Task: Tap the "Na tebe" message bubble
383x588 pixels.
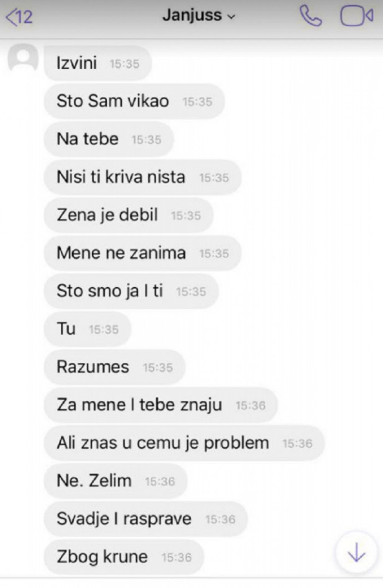Action: (109, 139)
